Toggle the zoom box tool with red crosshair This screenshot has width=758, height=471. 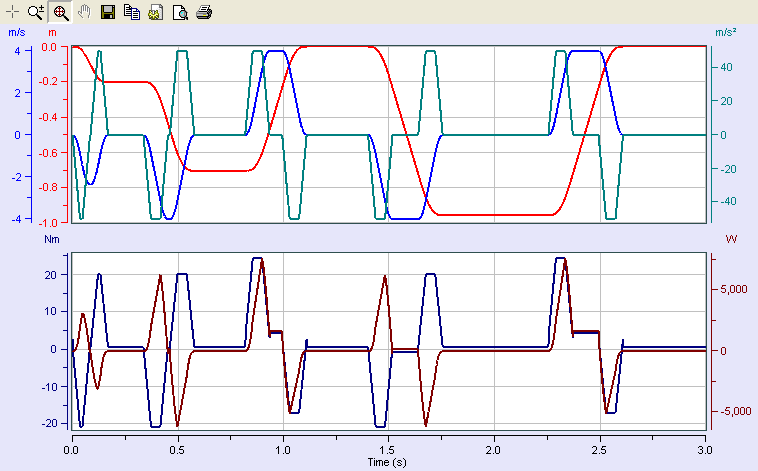60,12
